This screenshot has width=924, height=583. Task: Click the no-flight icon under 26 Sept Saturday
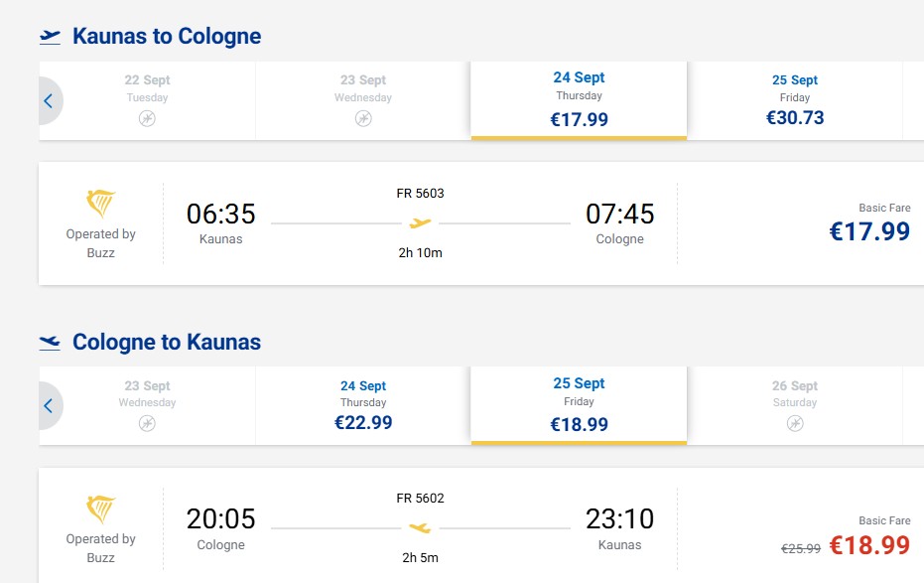pos(795,423)
